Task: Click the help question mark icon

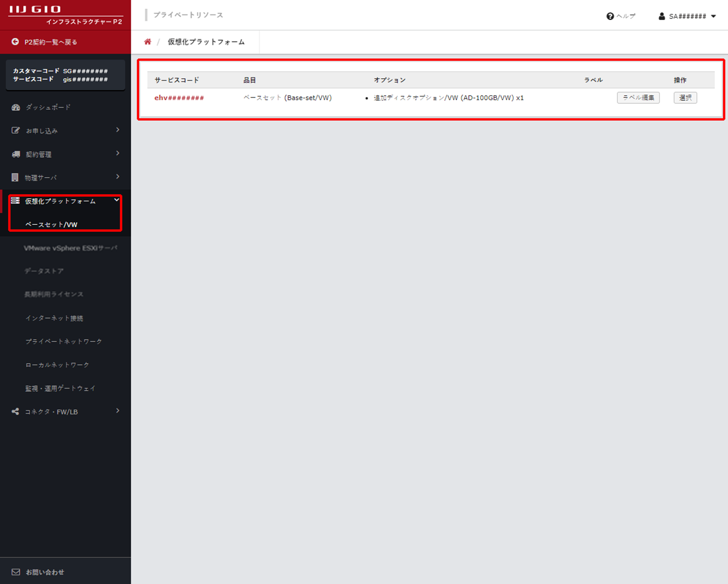Action: [x=610, y=16]
